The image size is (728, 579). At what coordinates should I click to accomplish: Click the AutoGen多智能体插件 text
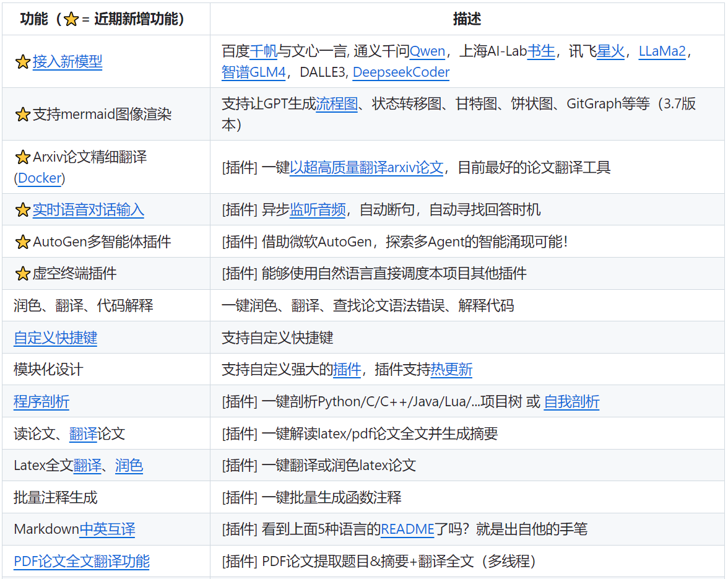point(102,242)
